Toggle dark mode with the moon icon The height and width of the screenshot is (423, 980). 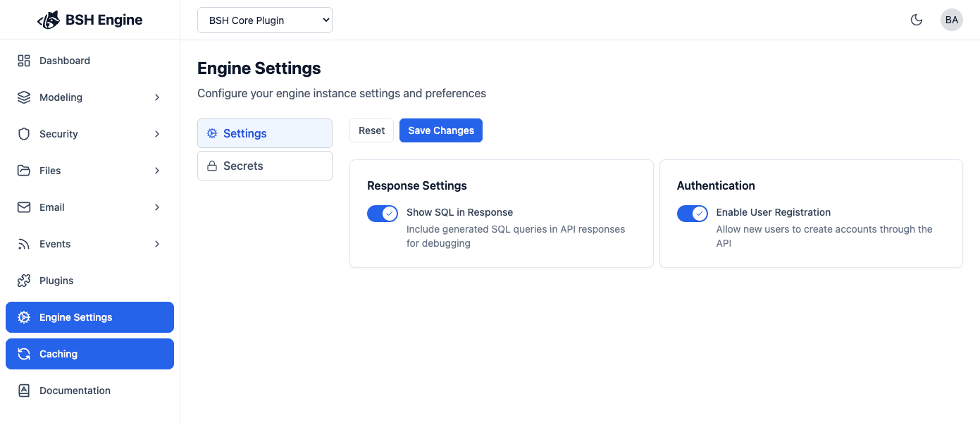(917, 20)
